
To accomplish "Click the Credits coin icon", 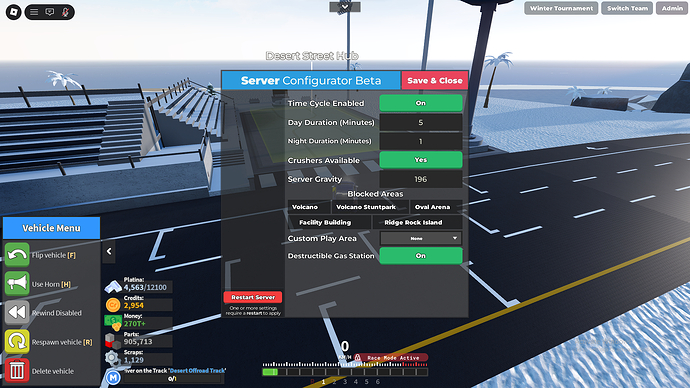I will (x=113, y=304).
